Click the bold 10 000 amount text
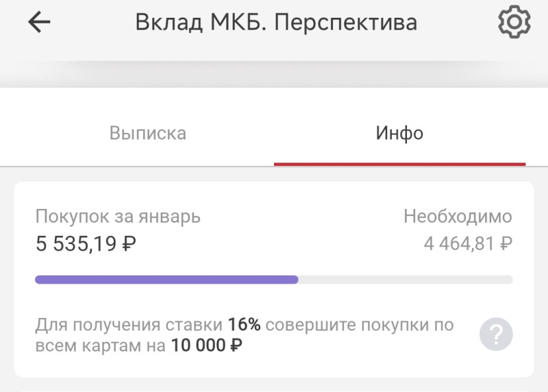This screenshot has width=548, height=392. tap(197, 346)
